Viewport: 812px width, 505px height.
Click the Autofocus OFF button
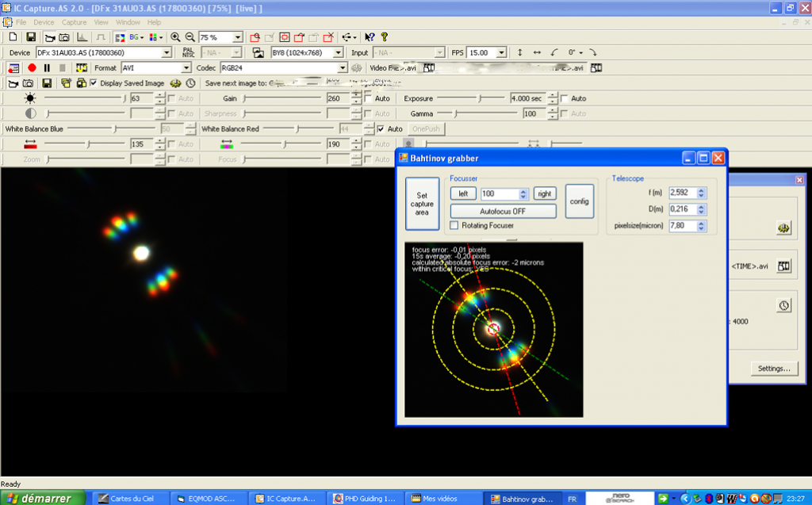click(x=504, y=211)
